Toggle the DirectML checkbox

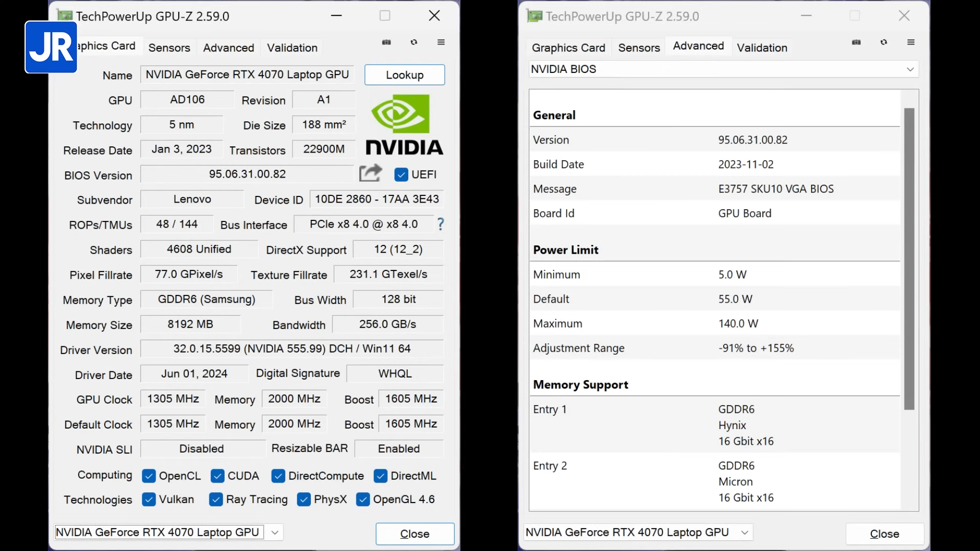(x=380, y=476)
